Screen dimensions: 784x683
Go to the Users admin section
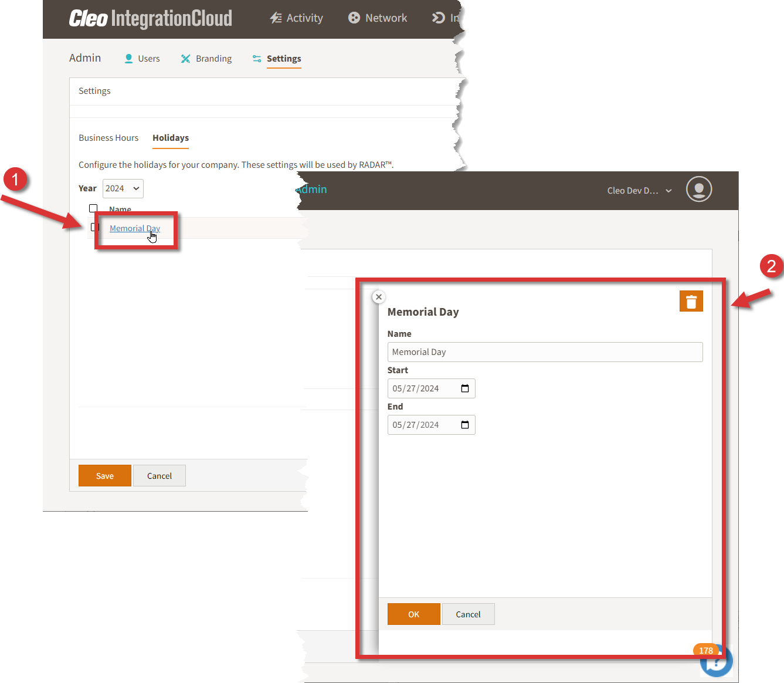pos(142,59)
